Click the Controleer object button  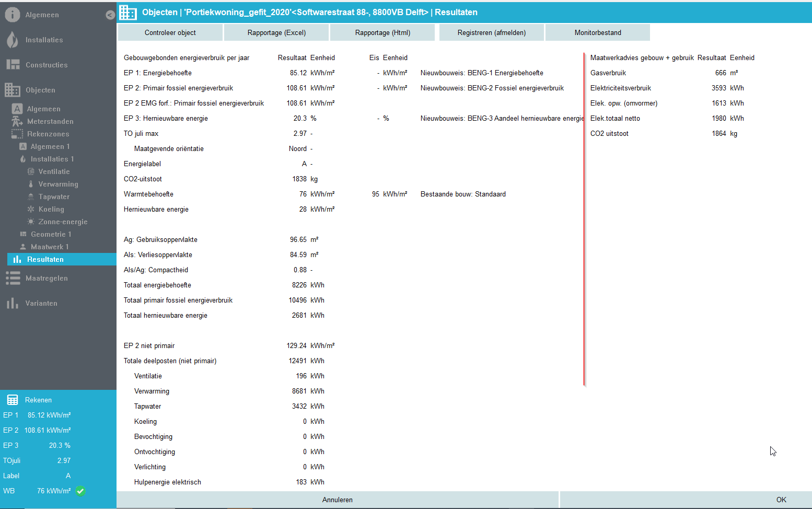pos(170,32)
